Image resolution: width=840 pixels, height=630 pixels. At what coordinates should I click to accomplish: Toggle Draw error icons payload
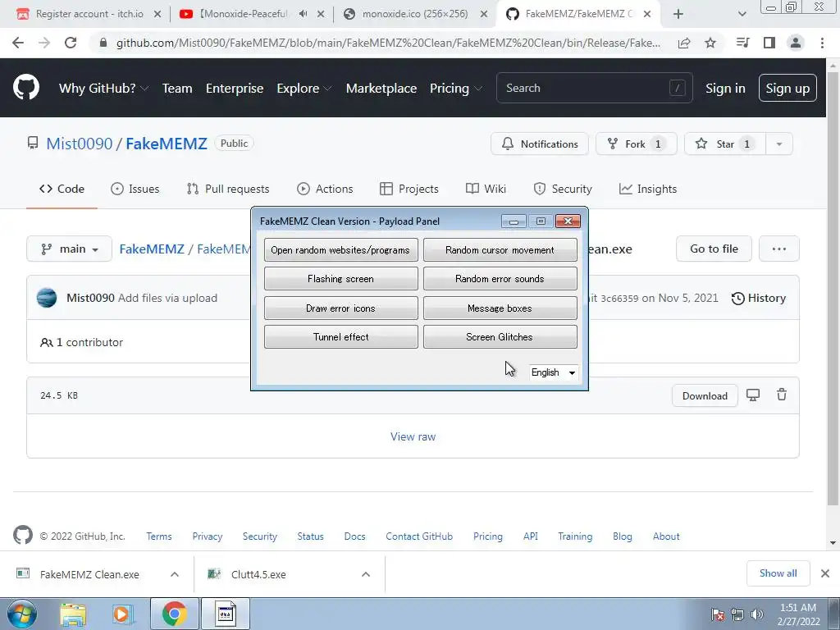[340, 308]
